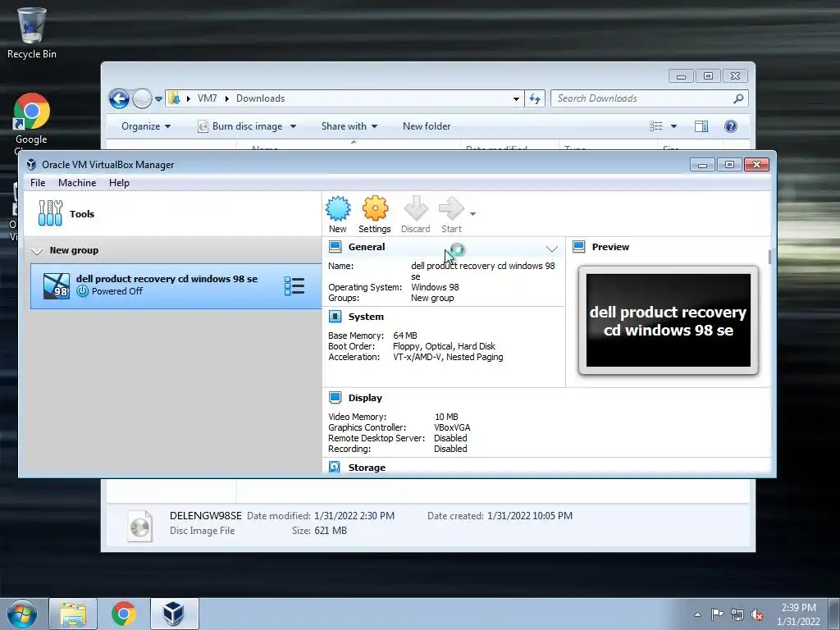Toggle the Explorer preview pane
Viewport: 840px width, 630px height.
pyautogui.click(x=701, y=126)
